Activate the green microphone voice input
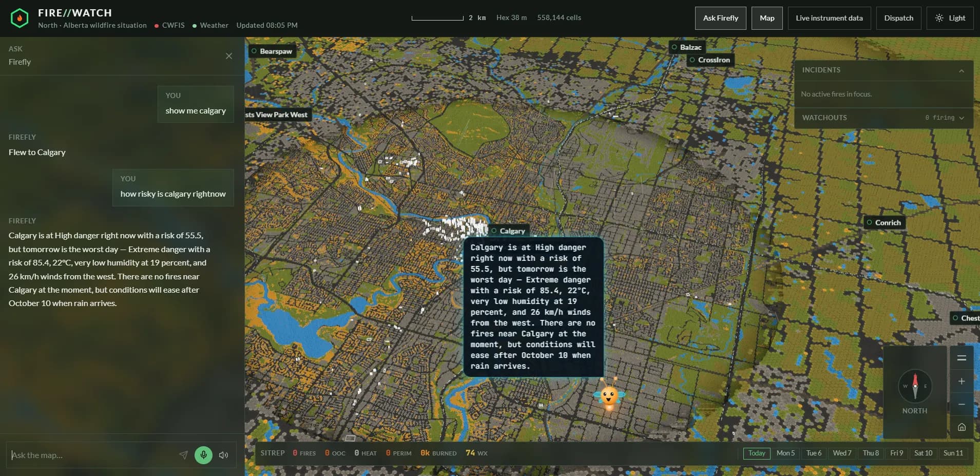Image resolution: width=980 pixels, height=476 pixels. [x=203, y=455]
